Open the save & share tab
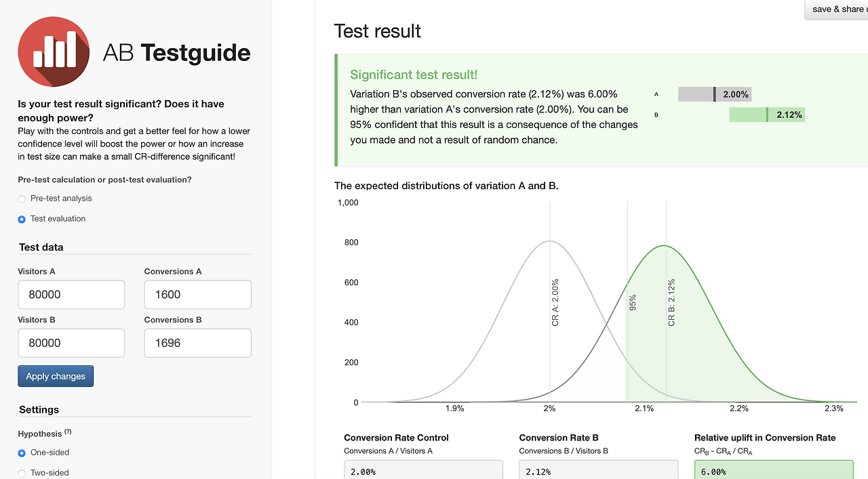 tap(838, 9)
